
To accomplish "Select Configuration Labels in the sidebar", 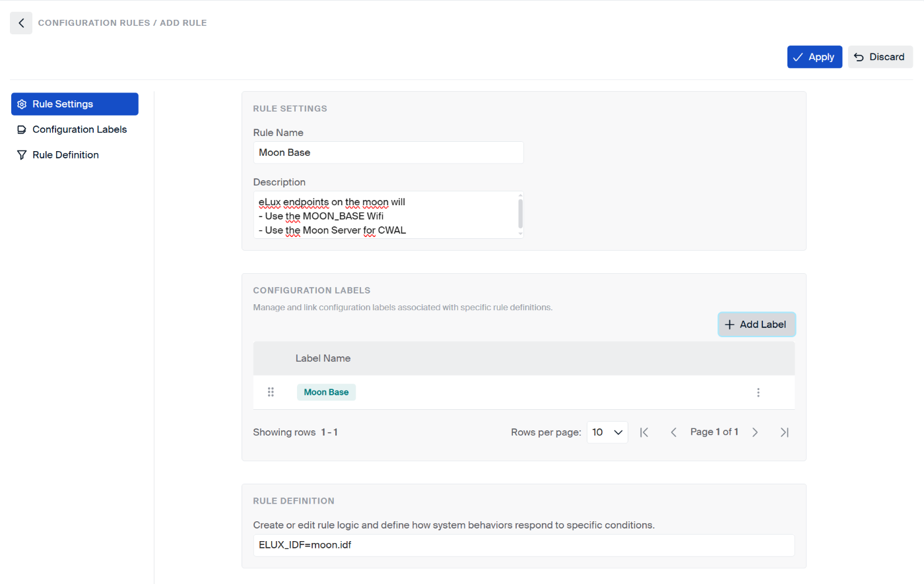I will 79,129.
